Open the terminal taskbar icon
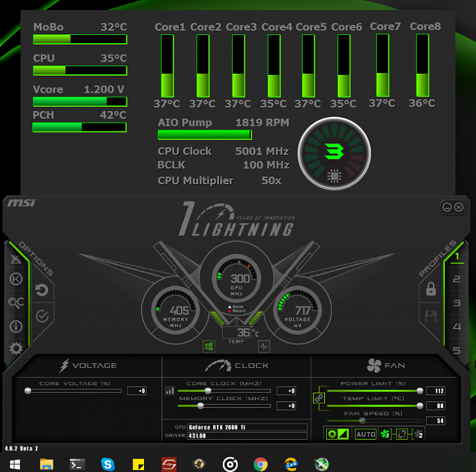Screen dimensions: 476x472 tap(77, 464)
